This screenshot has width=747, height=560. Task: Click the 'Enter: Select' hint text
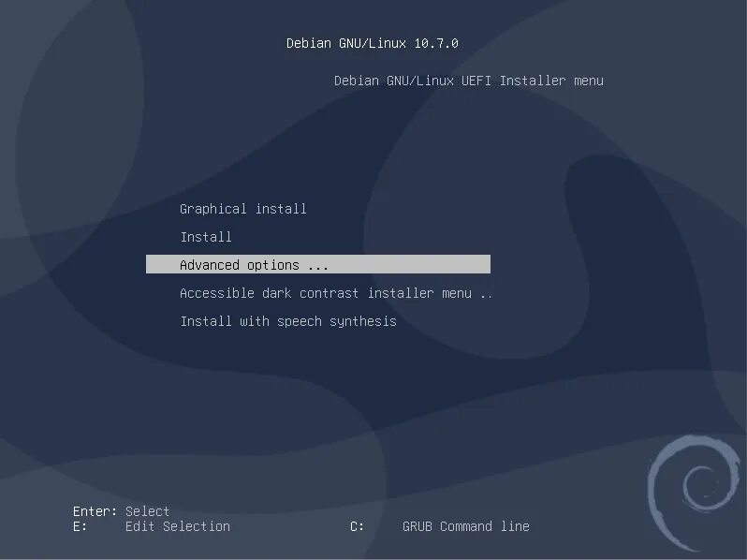point(121,511)
